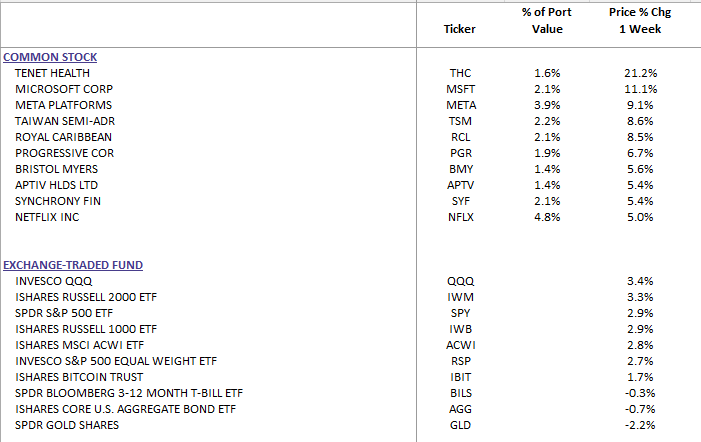Click the COMMON STOCK heading link

50,57
